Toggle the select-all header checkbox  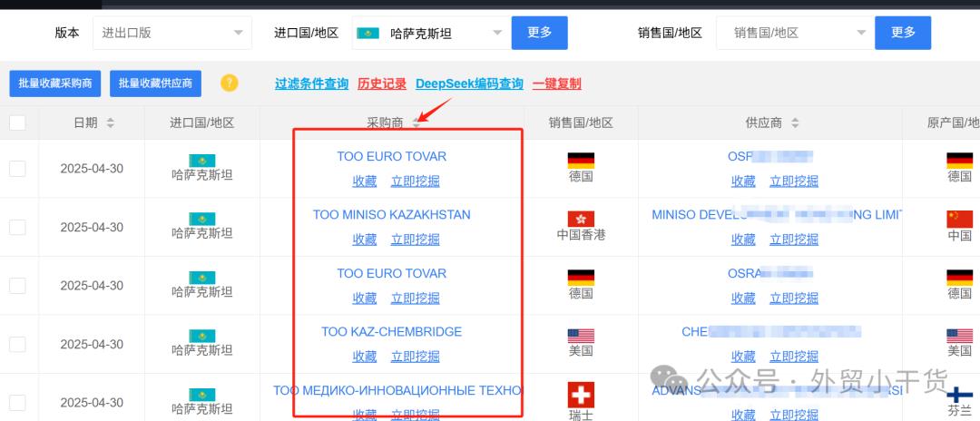[17, 122]
